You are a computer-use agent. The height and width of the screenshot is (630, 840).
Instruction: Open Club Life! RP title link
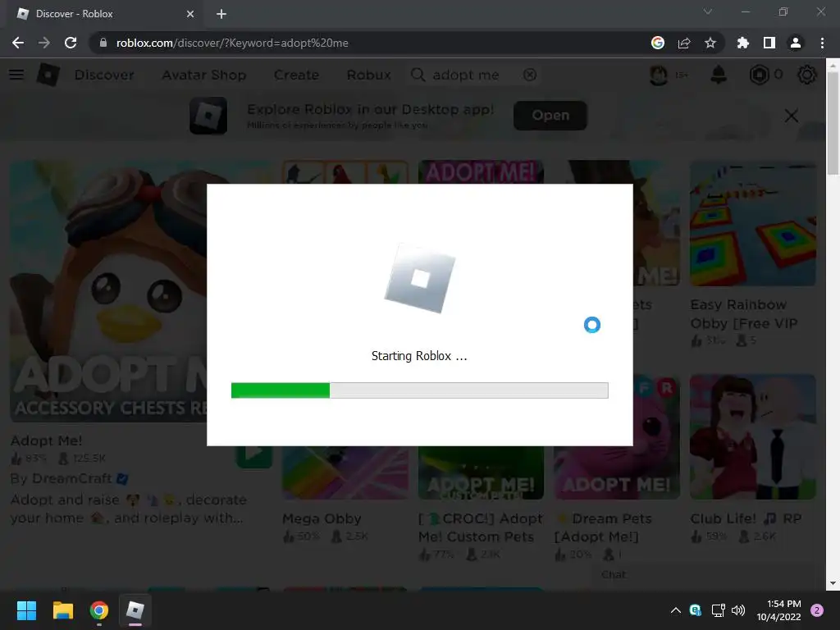[x=746, y=518]
